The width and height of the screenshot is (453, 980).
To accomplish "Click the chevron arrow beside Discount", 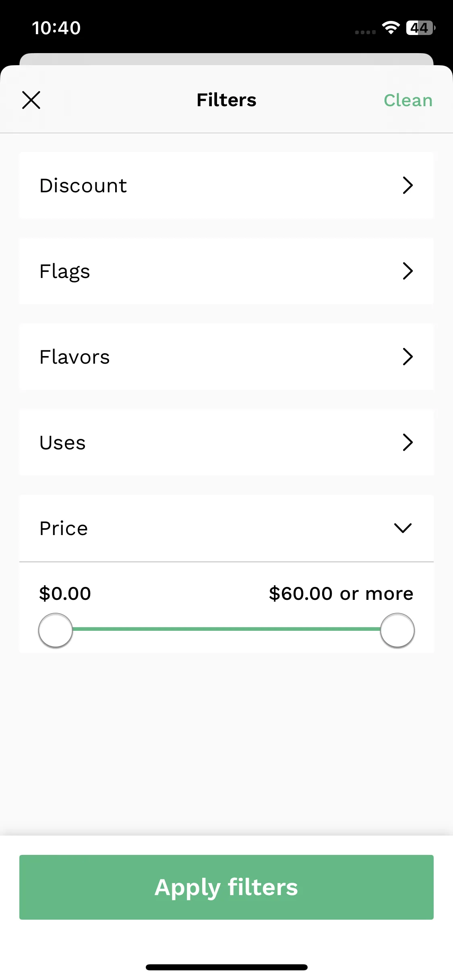I will click(407, 185).
